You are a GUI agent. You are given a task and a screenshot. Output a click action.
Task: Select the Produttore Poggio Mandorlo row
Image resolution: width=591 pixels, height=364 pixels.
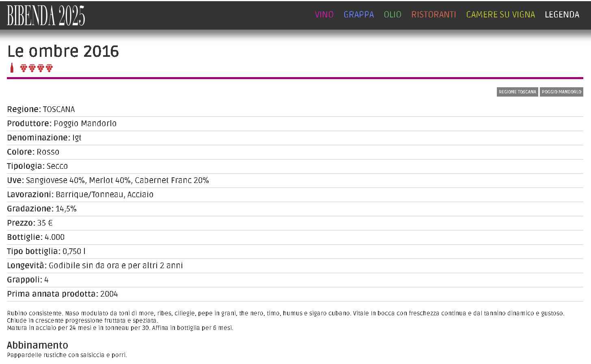(62, 124)
